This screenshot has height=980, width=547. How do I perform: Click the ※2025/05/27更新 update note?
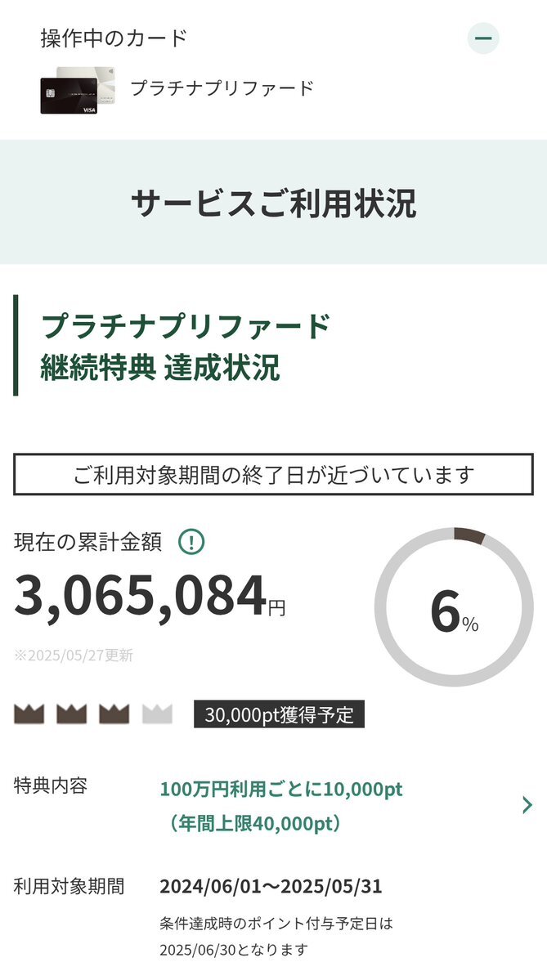click(74, 656)
